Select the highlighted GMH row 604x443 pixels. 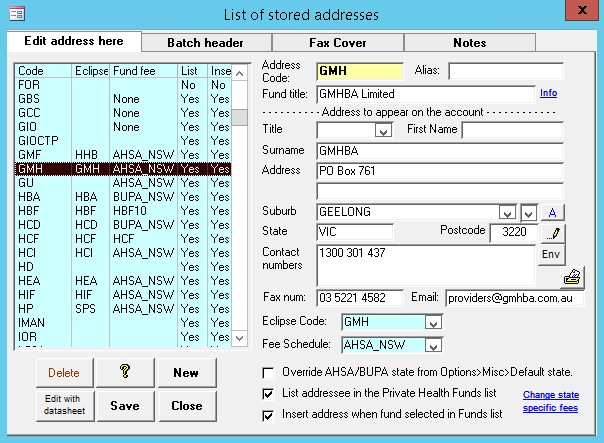pos(123,169)
